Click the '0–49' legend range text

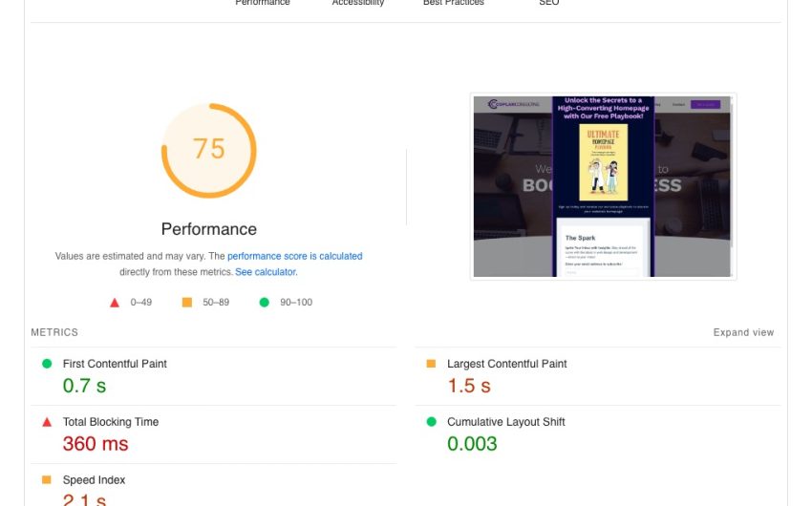[x=140, y=302]
